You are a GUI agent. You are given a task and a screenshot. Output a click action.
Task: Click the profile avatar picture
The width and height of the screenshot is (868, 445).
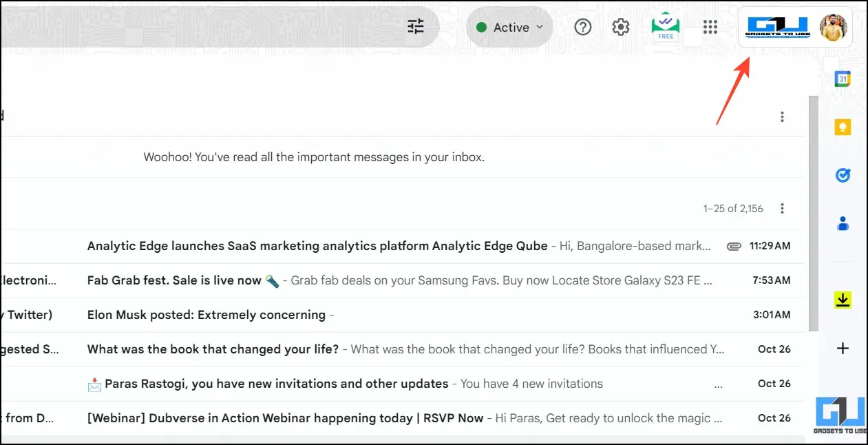point(834,28)
